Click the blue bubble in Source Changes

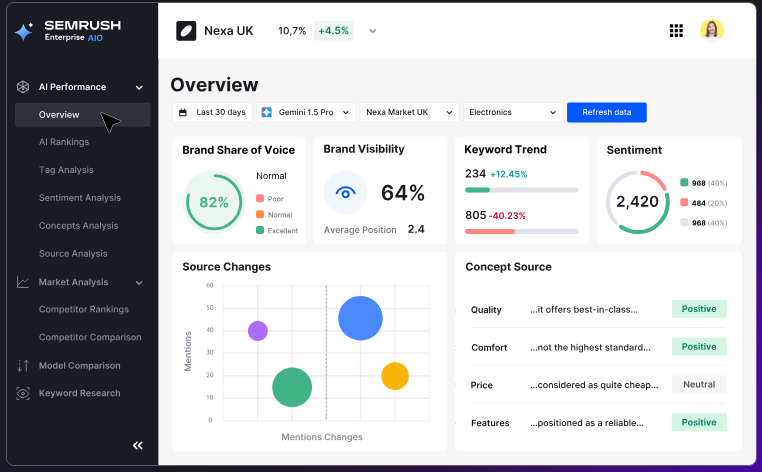(x=360, y=318)
